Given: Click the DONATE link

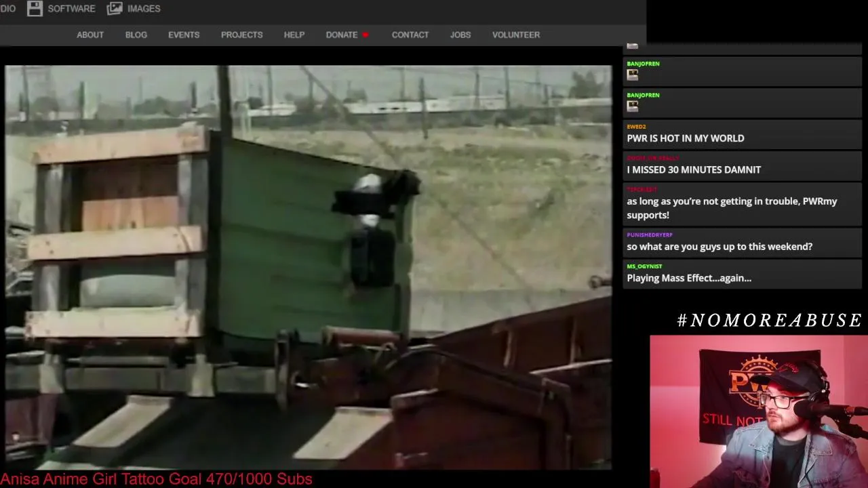Looking at the screenshot, I should click(342, 35).
